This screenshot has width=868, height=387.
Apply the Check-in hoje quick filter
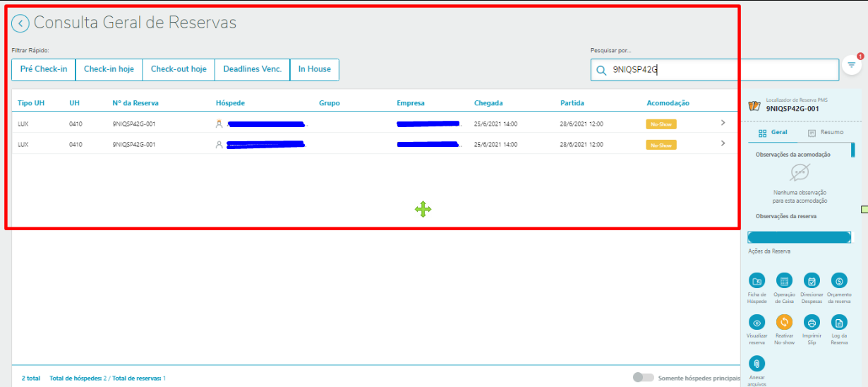[x=109, y=69]
